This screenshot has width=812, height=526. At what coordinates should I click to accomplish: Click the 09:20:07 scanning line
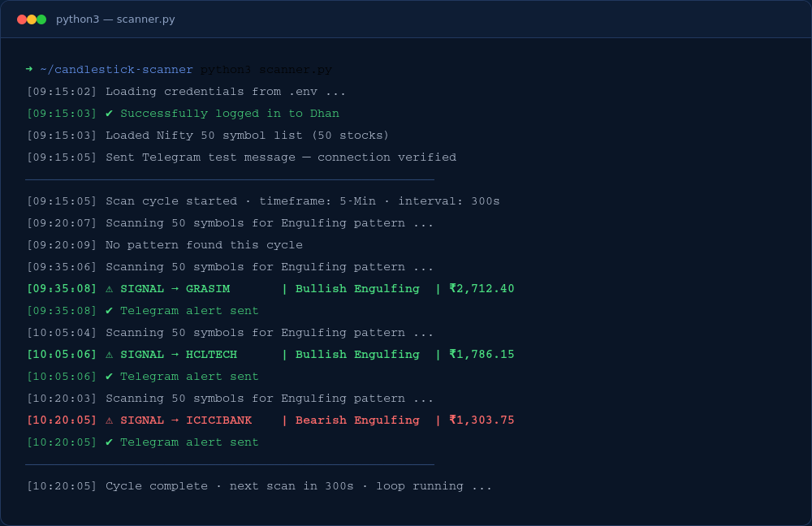click(230, 223)
